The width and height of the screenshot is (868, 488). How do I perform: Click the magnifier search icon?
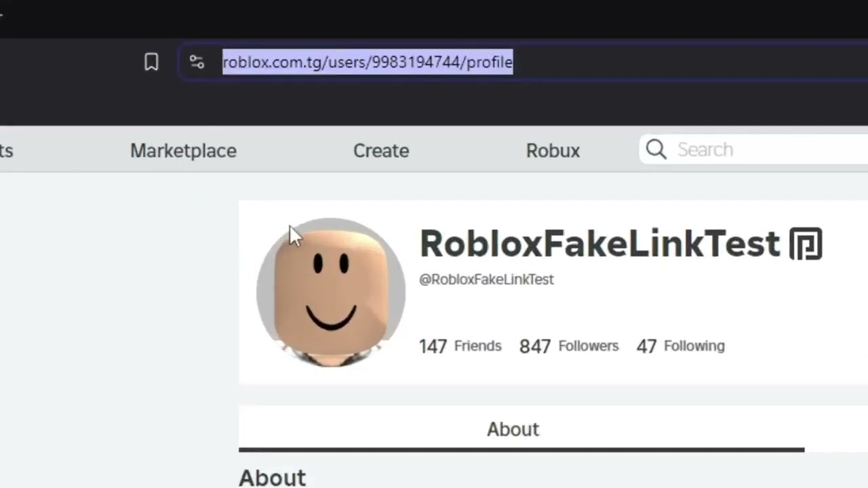[656, 149]
